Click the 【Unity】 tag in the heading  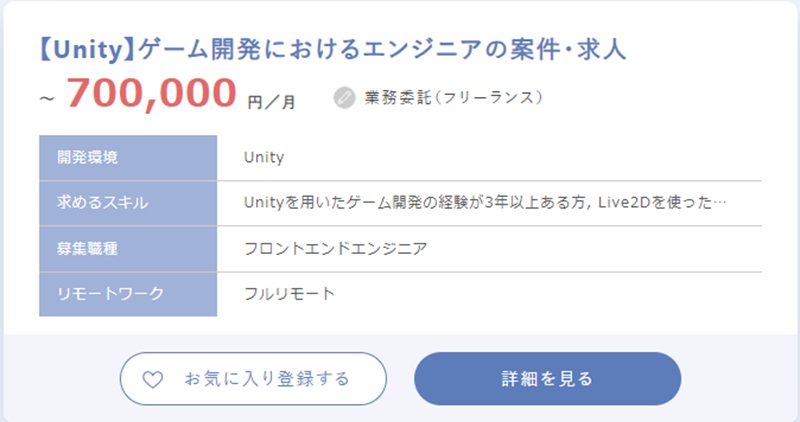click(x=86, y=49)
